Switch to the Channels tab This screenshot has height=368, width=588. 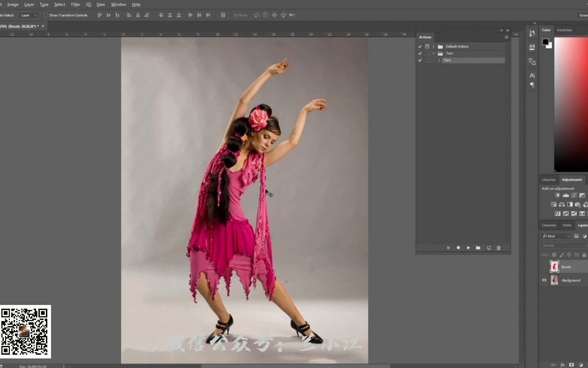point(549,225)
